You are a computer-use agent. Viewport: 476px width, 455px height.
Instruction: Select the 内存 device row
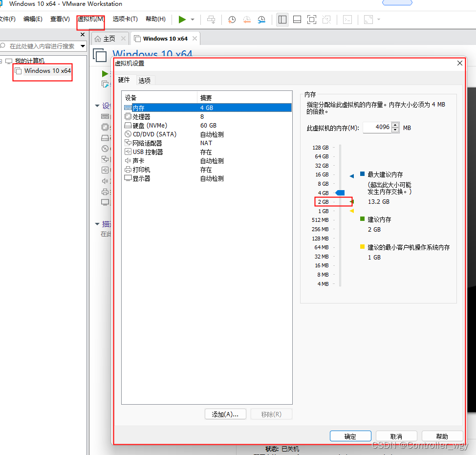207,108
